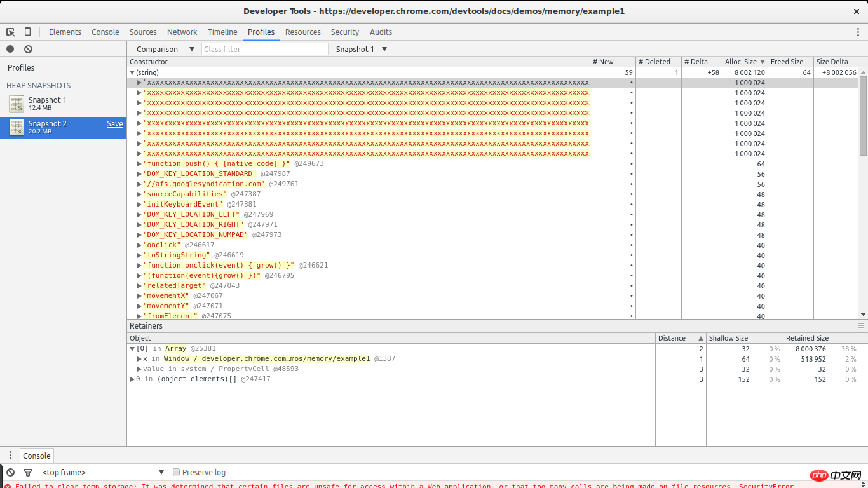The image size is (868, 488).
Task: Open the Network tab
Action: tap(182, 32)
